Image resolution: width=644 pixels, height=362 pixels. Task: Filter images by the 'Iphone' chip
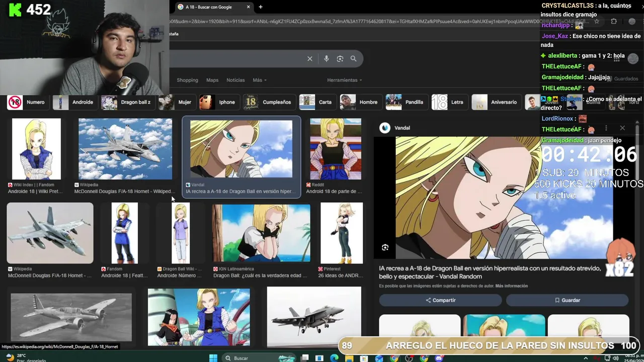(218, 102)
